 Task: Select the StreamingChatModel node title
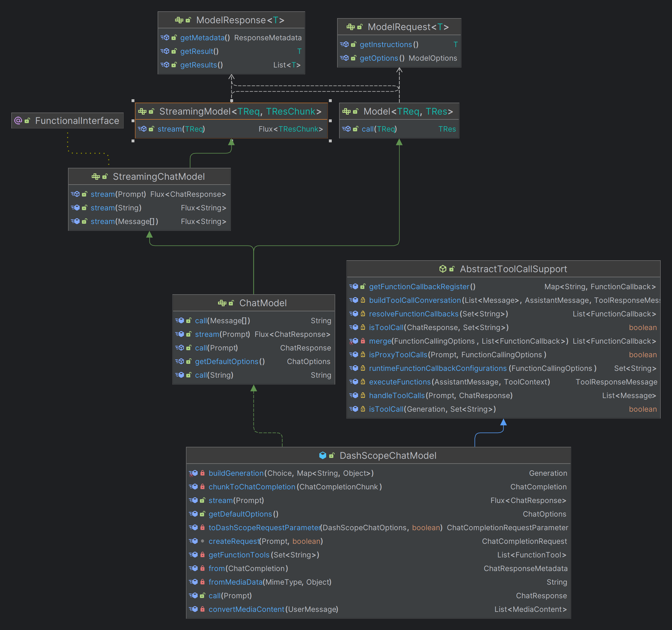coord(159,177)
